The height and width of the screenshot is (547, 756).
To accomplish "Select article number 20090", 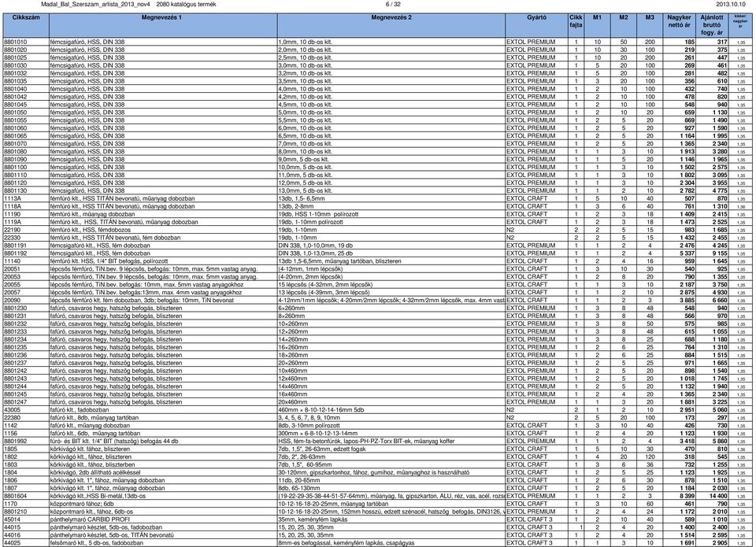I will pyautogui.click(x=12, y=300).
